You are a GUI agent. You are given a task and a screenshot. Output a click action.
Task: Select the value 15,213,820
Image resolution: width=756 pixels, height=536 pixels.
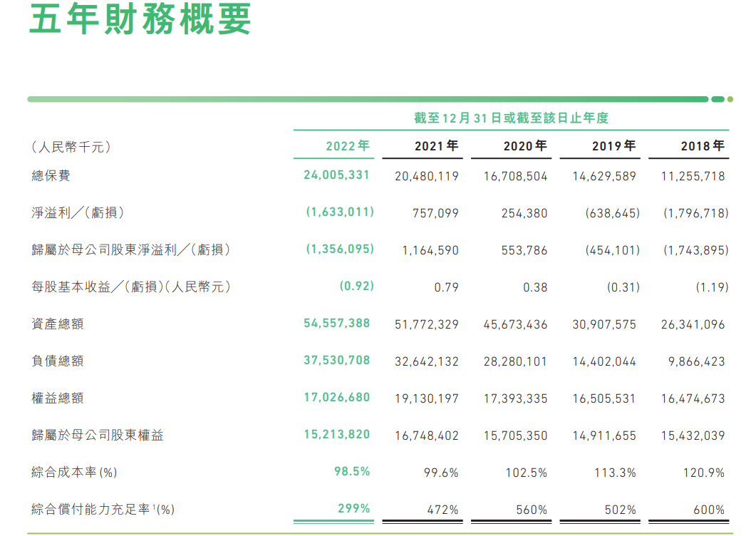coord(336,435)
